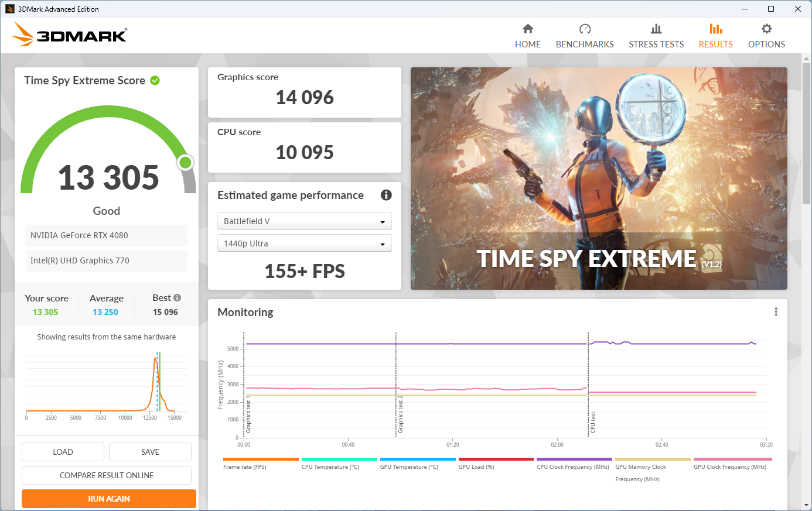Open the OPTIONS tab

click(766, 36)
